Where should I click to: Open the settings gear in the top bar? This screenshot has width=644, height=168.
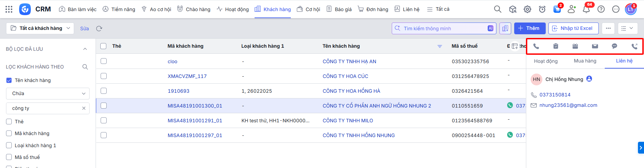[527, 9]
